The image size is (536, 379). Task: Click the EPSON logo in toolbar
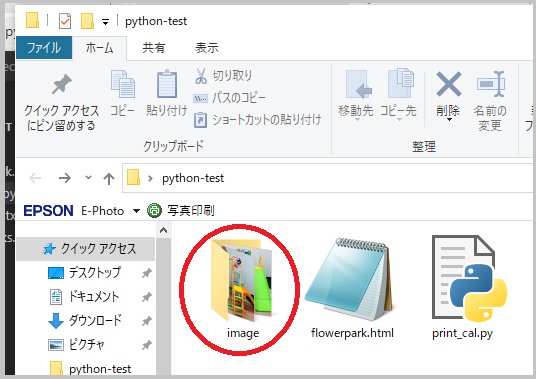point(48,211)
